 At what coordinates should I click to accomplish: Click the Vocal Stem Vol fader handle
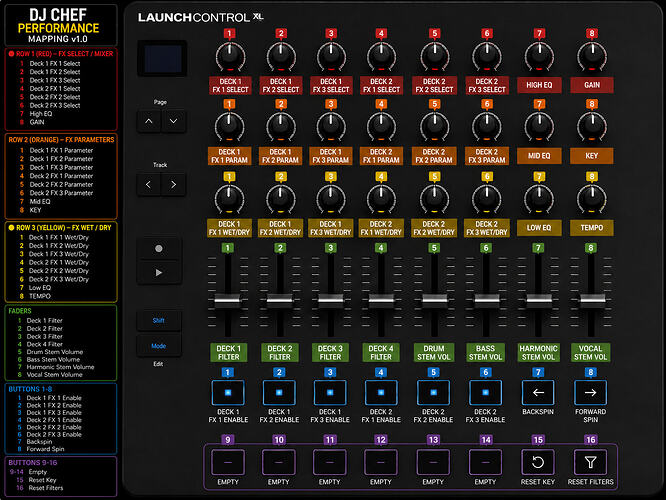point(592,300)
